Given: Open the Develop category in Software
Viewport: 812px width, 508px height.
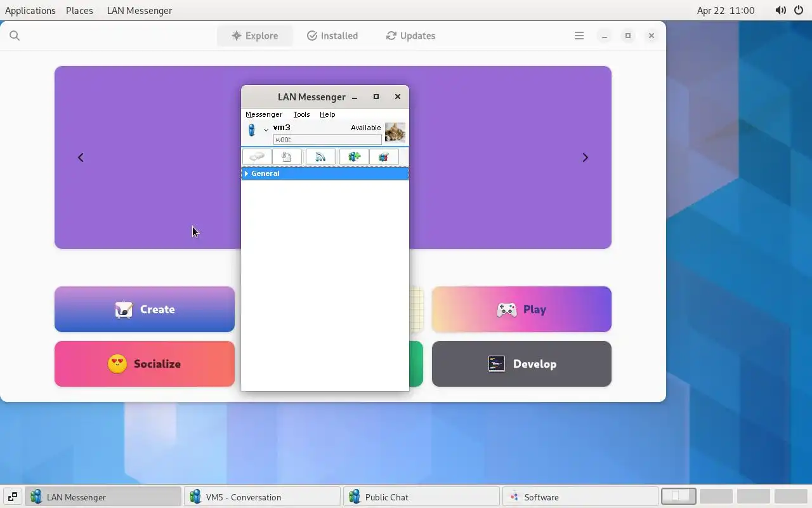Looking at the screenshot, I should coord(521,364).
